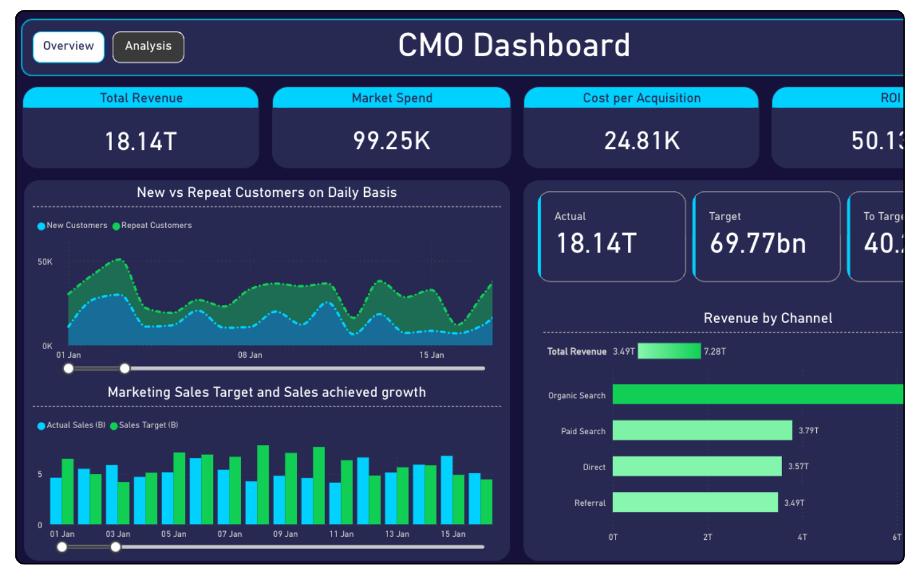Click the Sales Target (B) legend dot

[114, 426]
